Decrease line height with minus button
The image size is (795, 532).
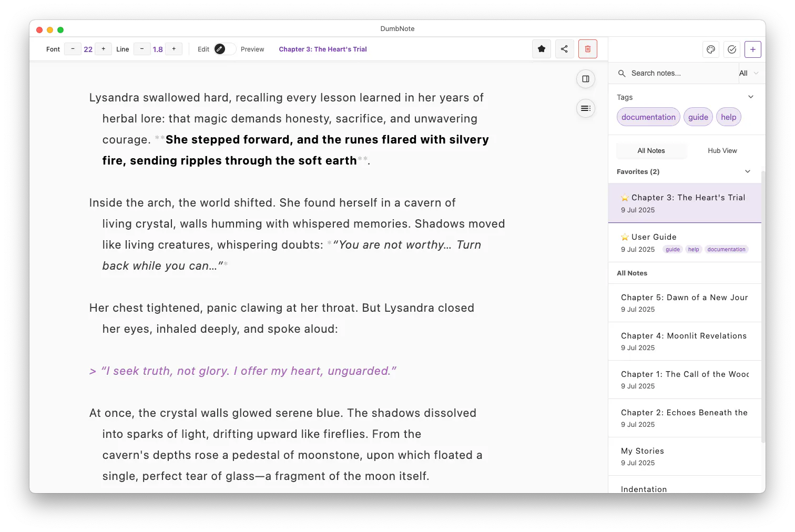(142, 49)
